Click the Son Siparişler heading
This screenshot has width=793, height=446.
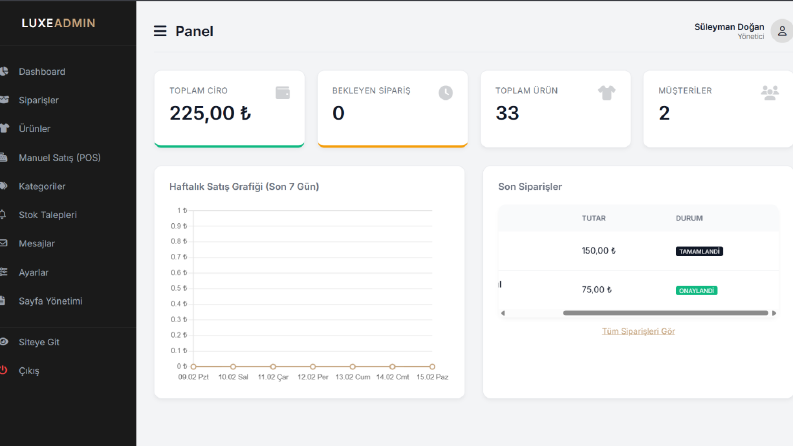530,187
